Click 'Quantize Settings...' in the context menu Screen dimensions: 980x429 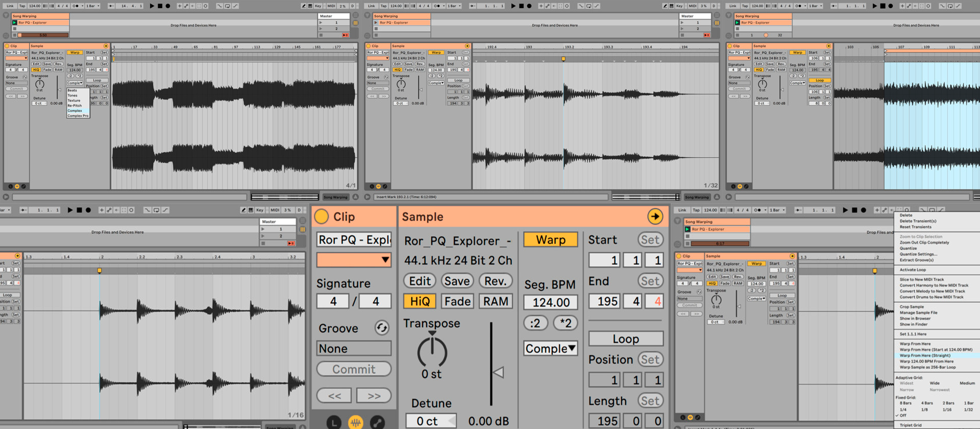(918, 254)
